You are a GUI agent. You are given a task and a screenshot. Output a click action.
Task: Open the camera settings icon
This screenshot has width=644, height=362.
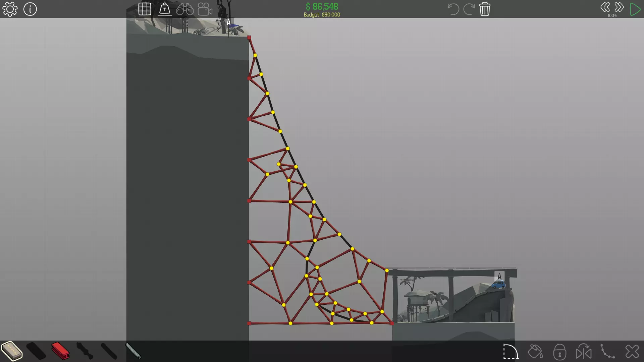(205, 9)
